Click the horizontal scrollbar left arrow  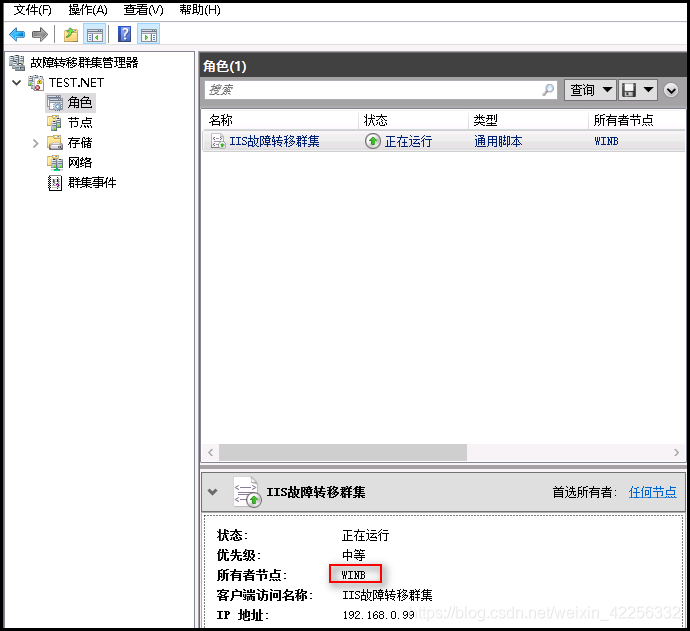pos(210,452)
